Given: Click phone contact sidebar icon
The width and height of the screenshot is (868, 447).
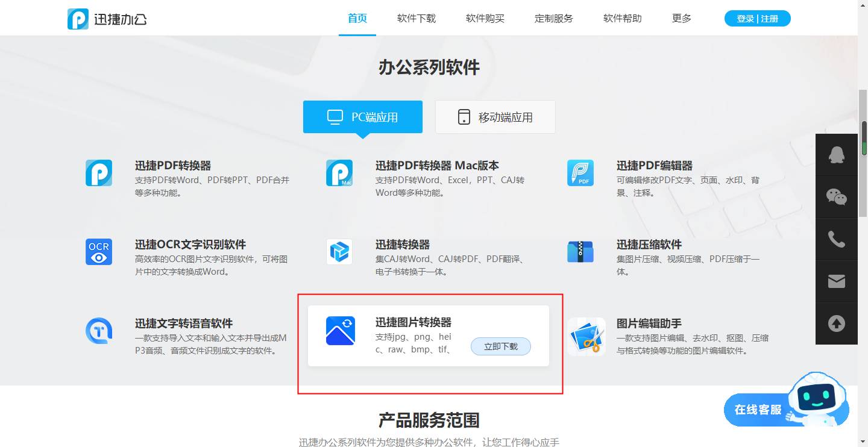Looking at the screenshot, I should (836, 239).
